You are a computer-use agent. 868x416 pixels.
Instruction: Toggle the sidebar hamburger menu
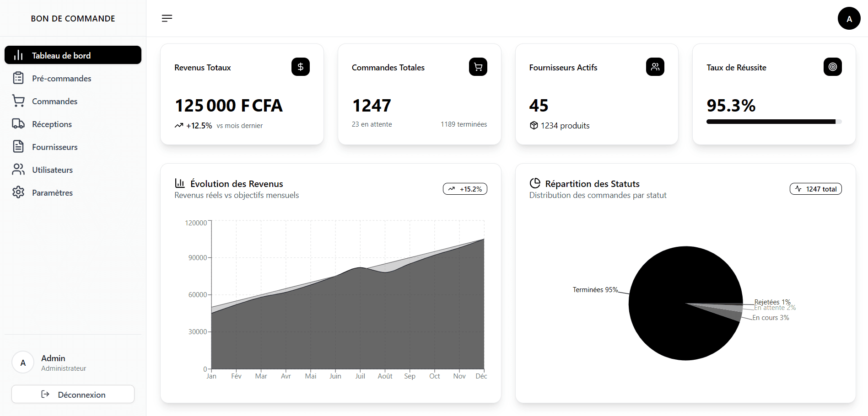click(167, 18)
